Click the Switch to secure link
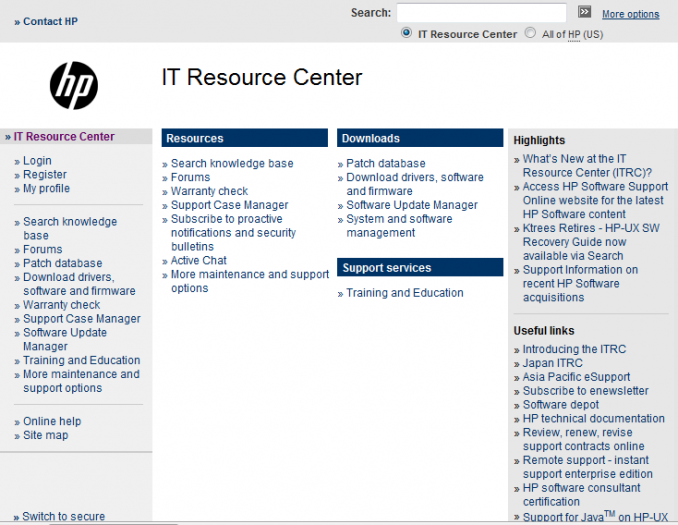Screen dimensions: 678x525 tap(64, 516)
